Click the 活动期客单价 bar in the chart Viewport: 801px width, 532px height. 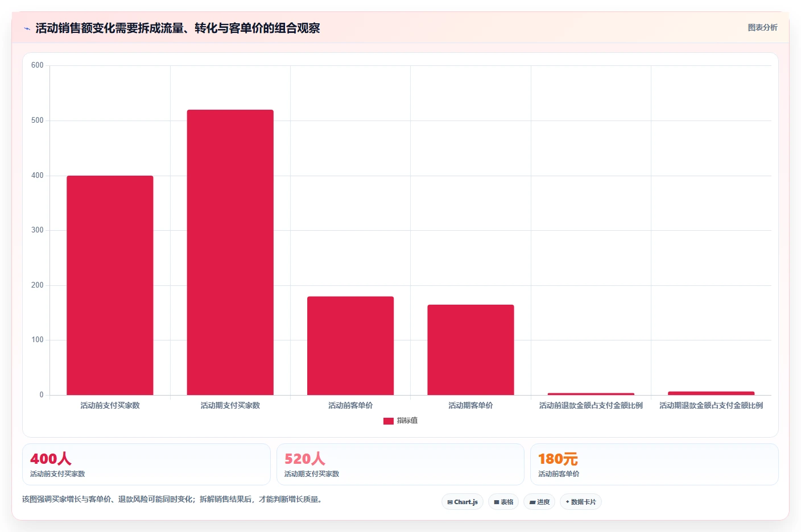pos(470,350)
